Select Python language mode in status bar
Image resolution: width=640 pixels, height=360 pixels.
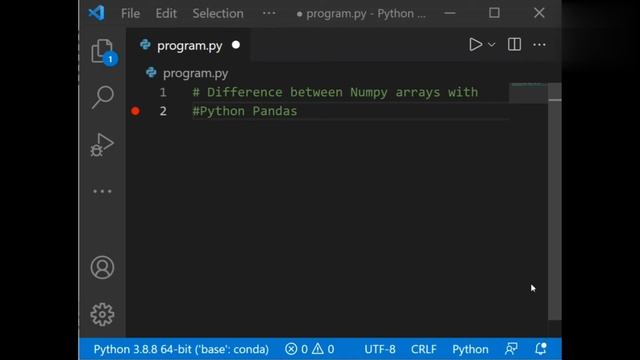coord(470,349)
